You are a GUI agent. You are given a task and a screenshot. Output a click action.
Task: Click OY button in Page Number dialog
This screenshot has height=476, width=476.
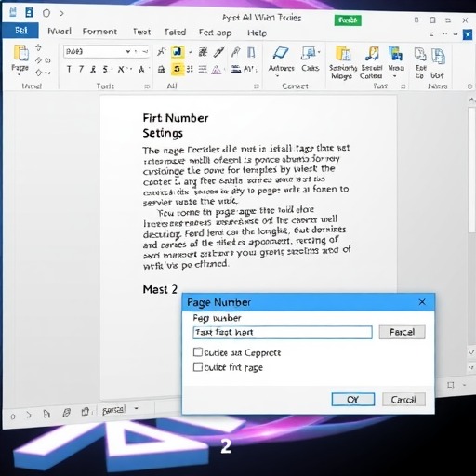[353, 400]
